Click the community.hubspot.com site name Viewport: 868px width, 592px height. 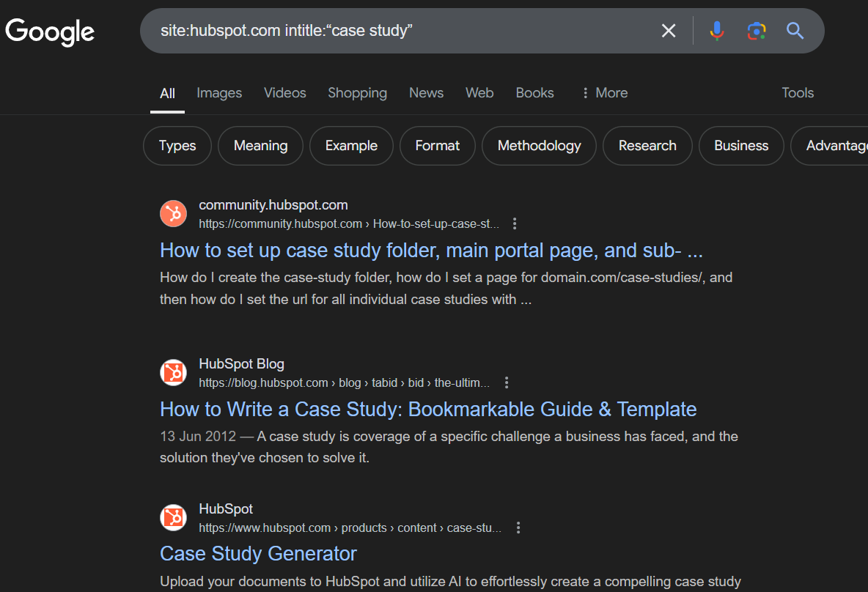[x=273, y=204]
